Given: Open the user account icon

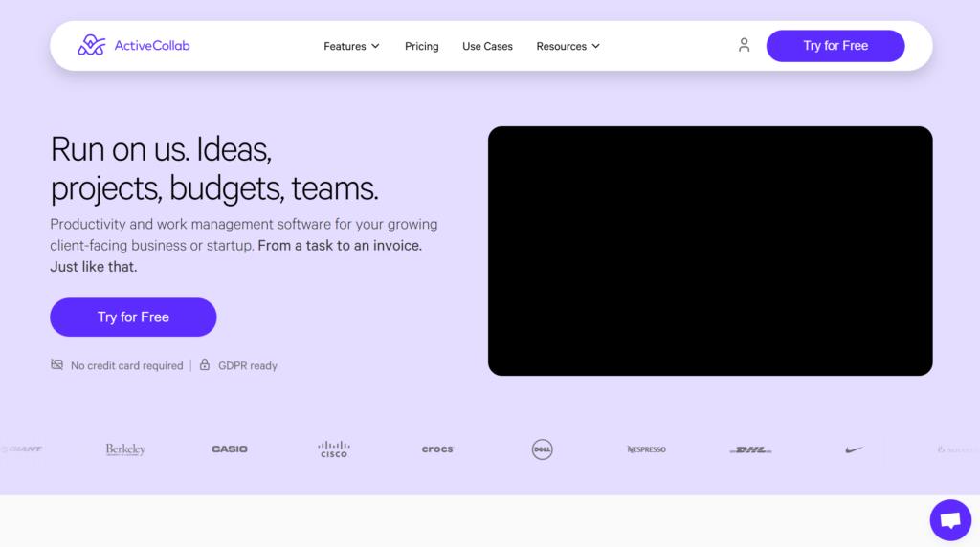Looking at the screenshot, I should point(744,45).
